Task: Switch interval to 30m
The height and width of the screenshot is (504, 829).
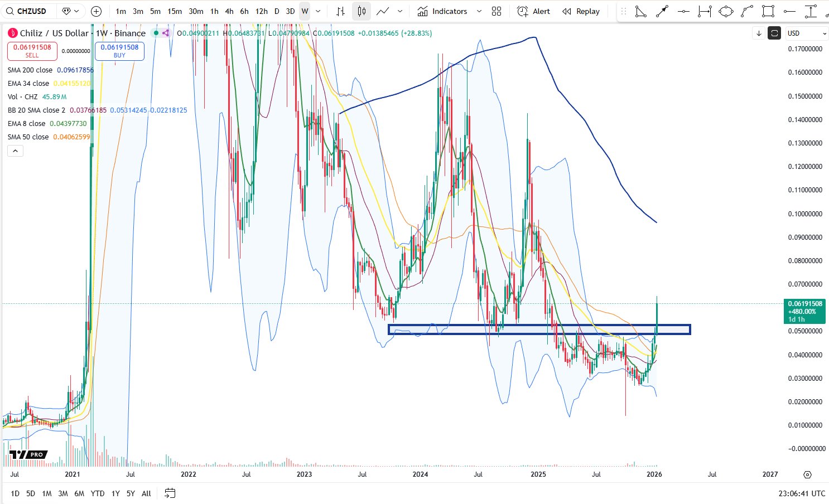Action: coord(196,11)
